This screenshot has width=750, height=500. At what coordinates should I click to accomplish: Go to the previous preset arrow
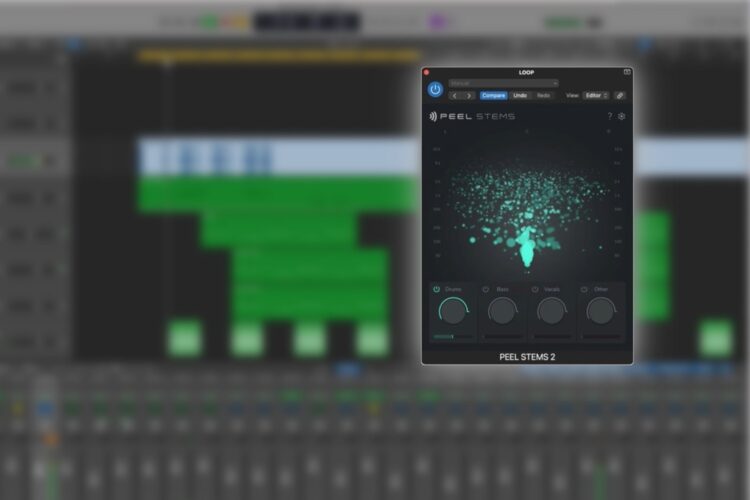coord(454,96)
